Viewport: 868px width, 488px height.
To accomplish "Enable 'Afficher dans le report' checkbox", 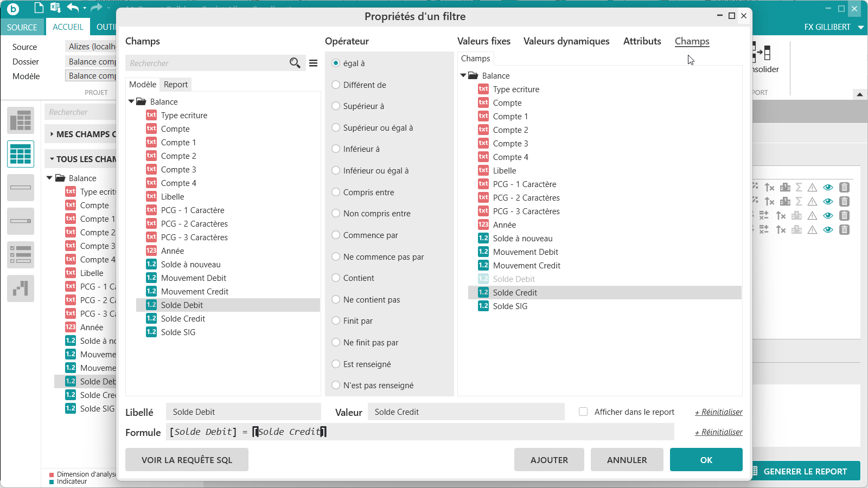I will click(x=583, y=412).
